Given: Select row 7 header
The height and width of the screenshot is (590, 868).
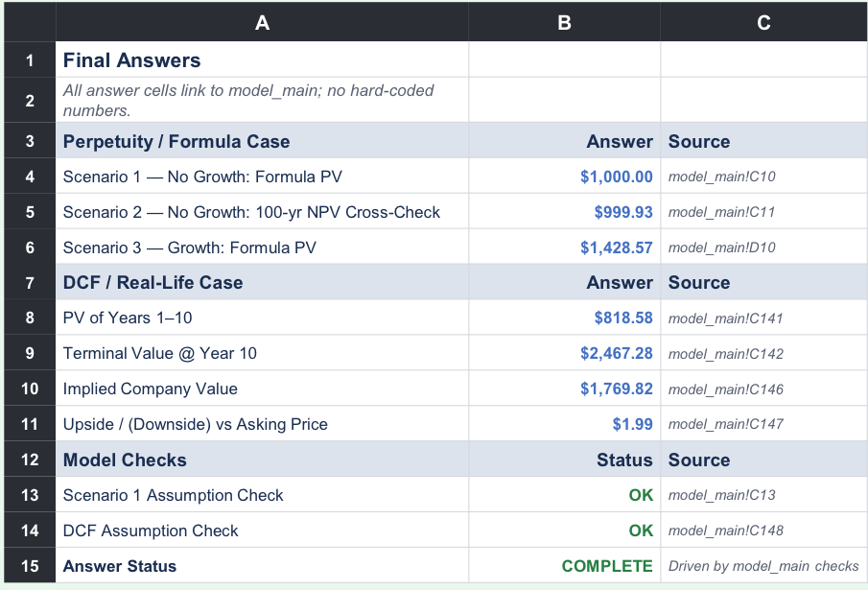Looking at the screenshot, I should pyautogui.click(x=30, y=282).
